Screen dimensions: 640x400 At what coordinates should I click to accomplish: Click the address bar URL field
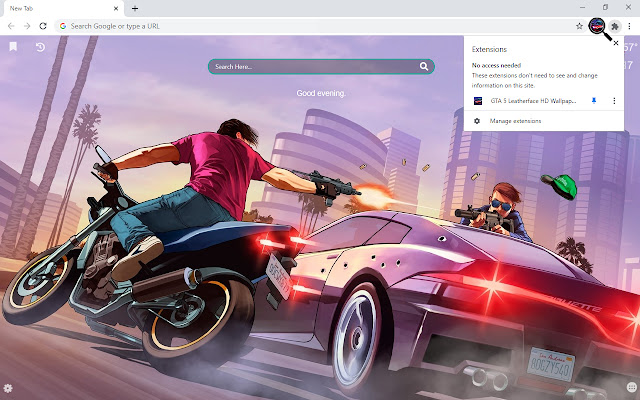tap(320, 26)
